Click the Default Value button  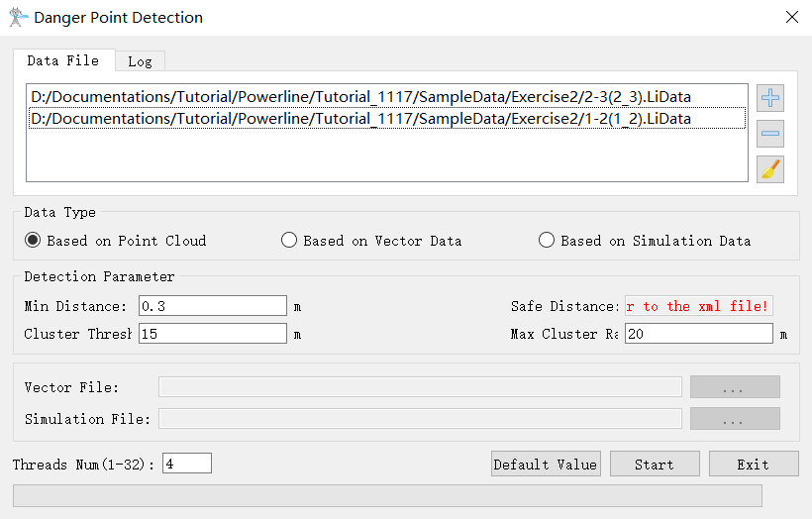(546, 464)
